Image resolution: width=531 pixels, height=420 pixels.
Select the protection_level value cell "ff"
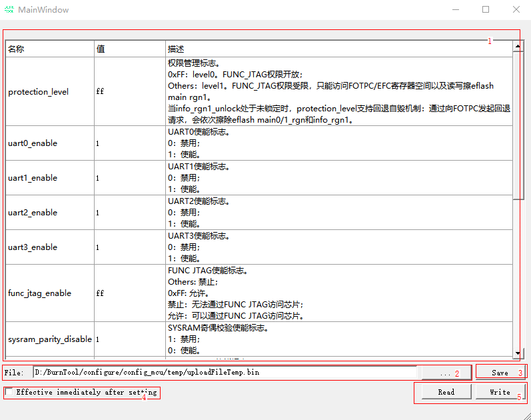tap(129, 91)
